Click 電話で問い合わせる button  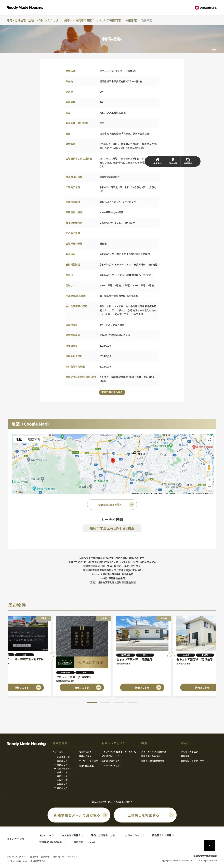pos(112,392)
